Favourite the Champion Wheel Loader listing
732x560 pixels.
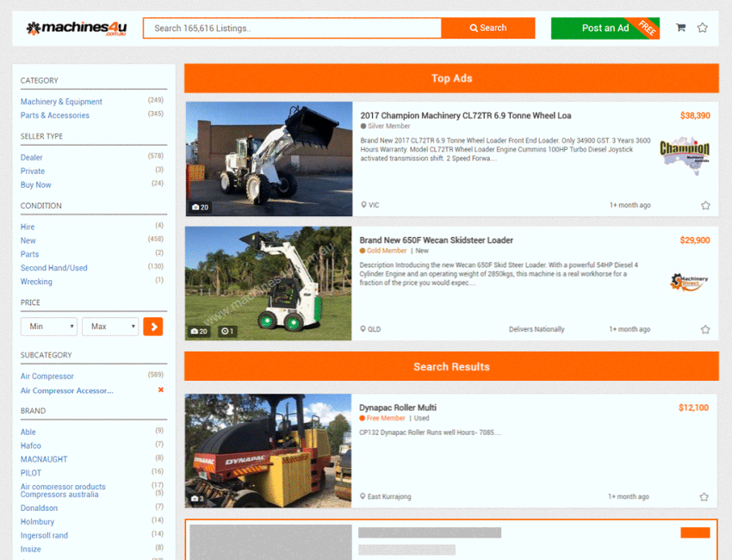(x=705, y=206)
